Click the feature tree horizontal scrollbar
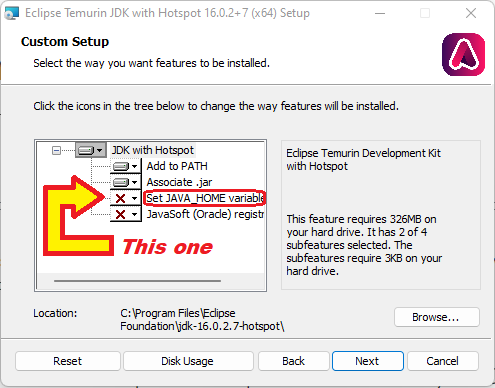The image size is (495, 388). pos(137,281)
